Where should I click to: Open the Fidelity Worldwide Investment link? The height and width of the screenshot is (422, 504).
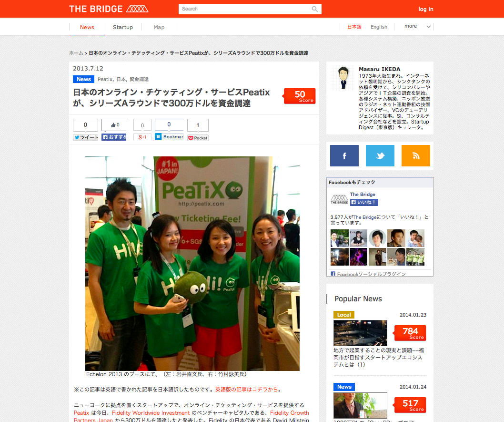(151, 413)
